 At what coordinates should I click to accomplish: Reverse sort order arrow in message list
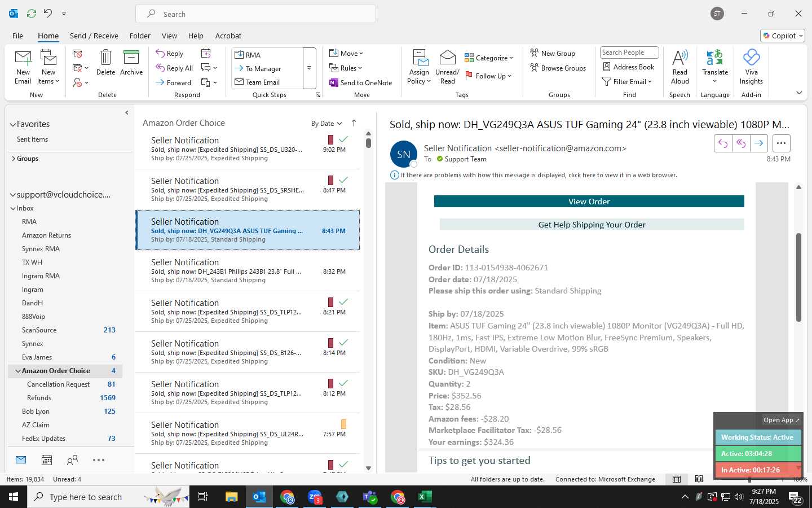pyautogui.click(x=354, y=123)
